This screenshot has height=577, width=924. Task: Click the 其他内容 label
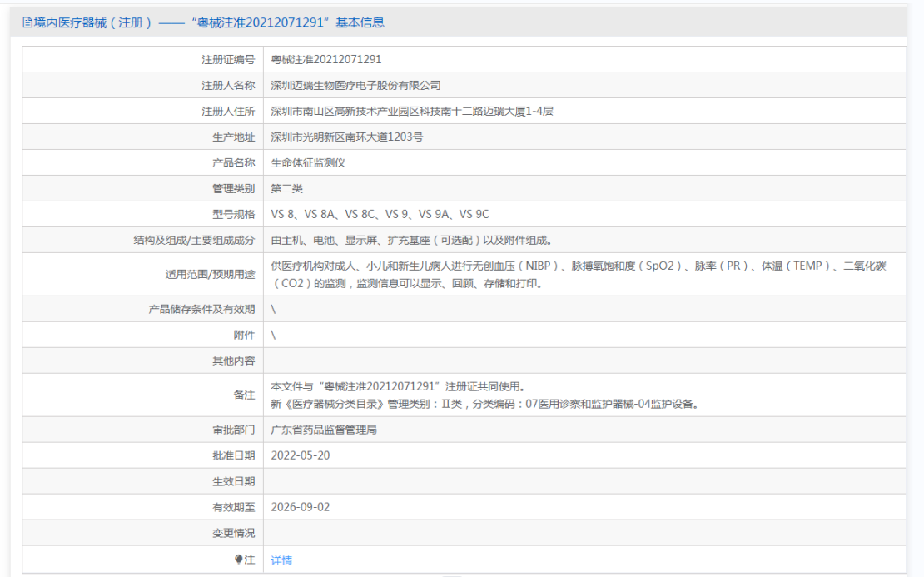click(x=233, y=361)
